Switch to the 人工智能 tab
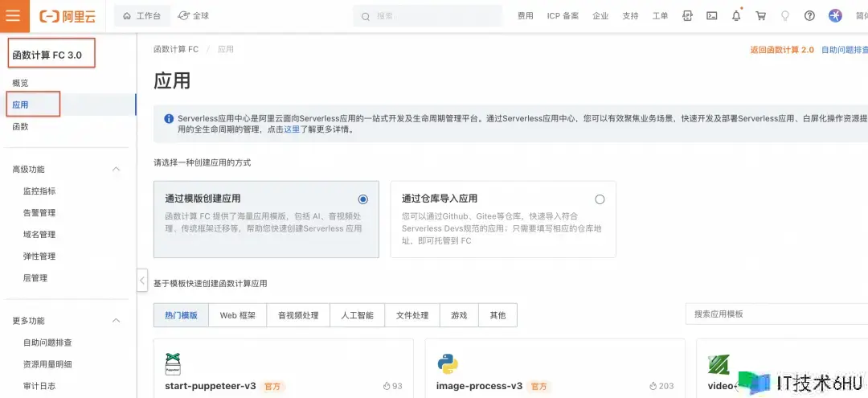The image size is (868, 398). click(x=357, y=315)
